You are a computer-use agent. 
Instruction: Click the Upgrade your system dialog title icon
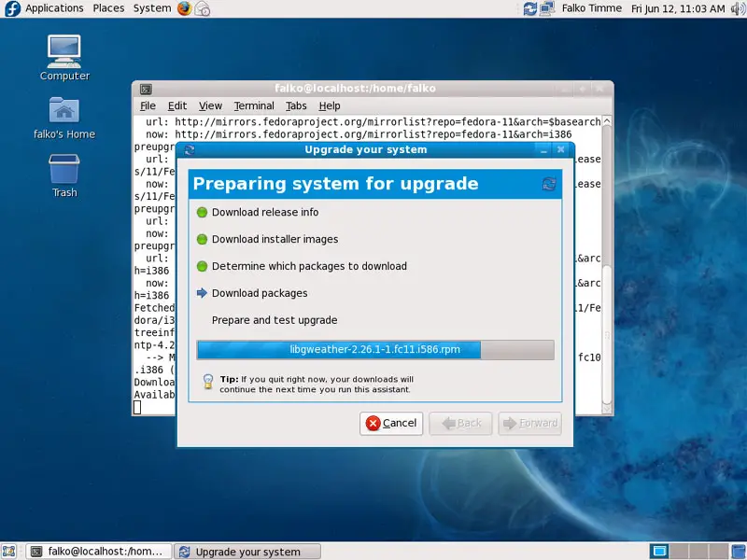[190, 150]
